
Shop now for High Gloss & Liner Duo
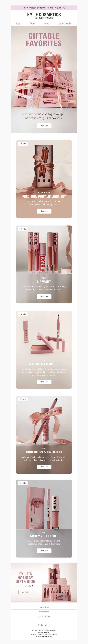(44, 467)
